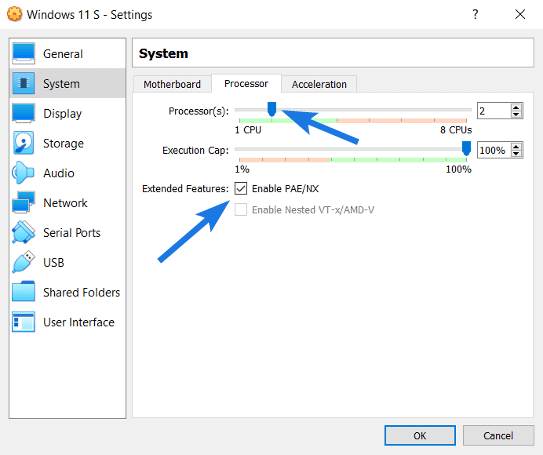Click the Enable Nested VT-x/AMD-V checkbox

(241, 209)
